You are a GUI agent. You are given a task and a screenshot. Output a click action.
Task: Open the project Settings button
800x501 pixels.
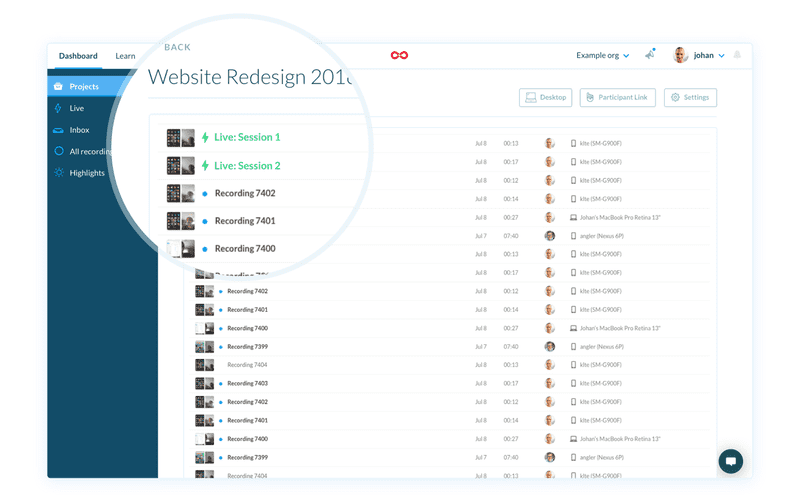[x=690, y=97]
